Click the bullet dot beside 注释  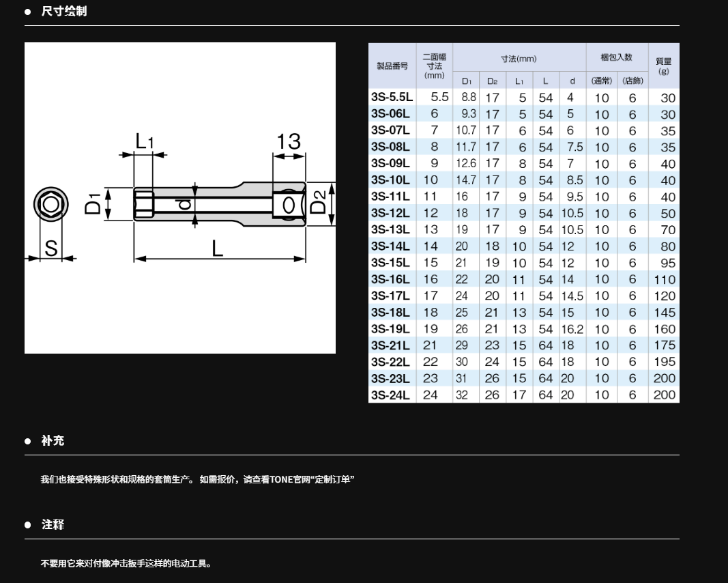(28, 525)
